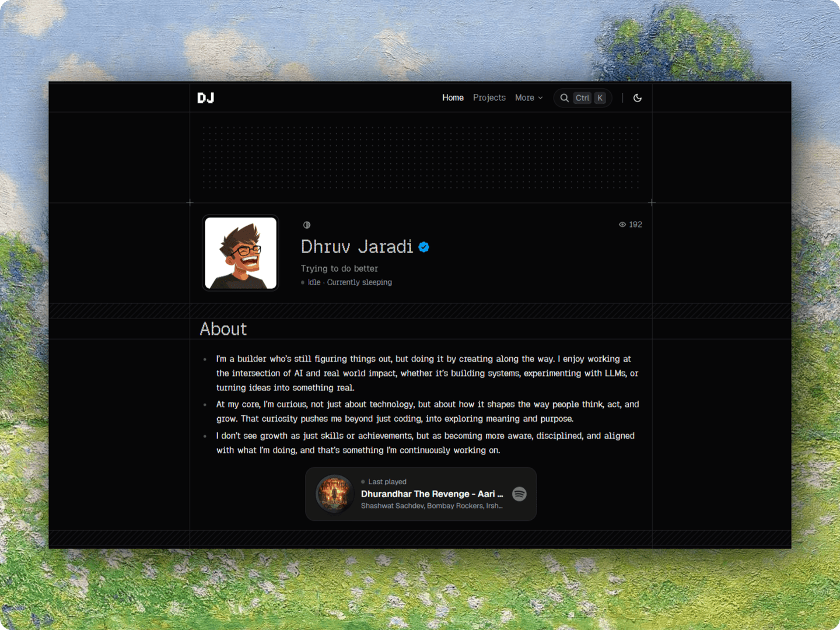Viewport: 840px width, 630px height.
Task: Toggle dark mode with the moon icon
Action: [638, 98]
